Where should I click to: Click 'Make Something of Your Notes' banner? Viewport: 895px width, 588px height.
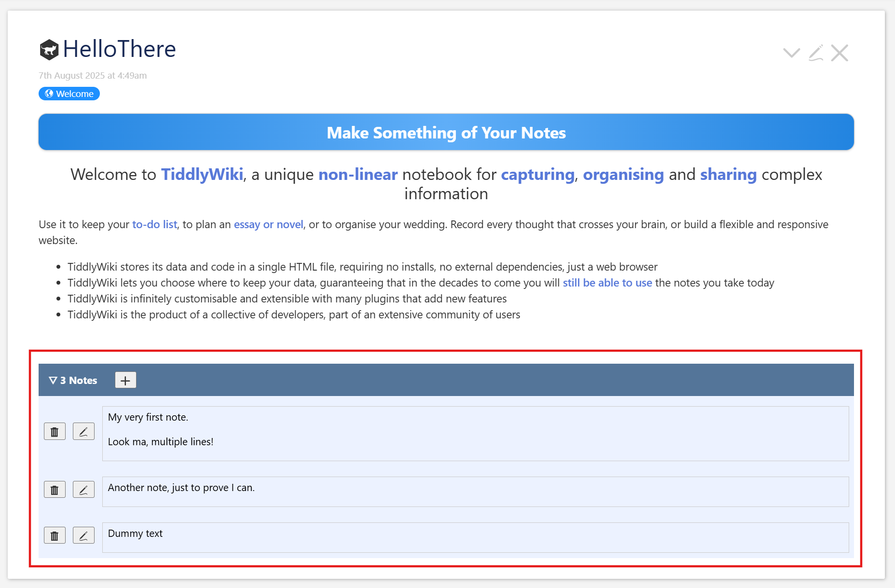tap(446, 133)
